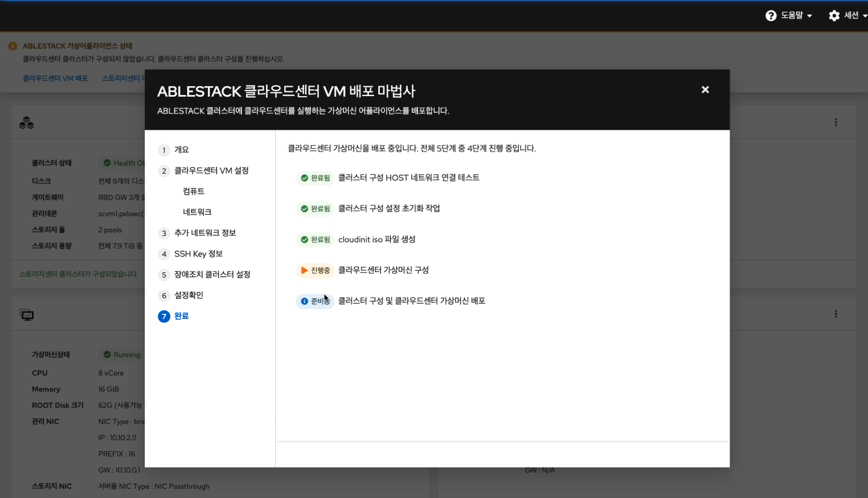This screenshot has width=868, height=498.
Task: Go to wizard step 클라우드센터 VM 설정
Action: tap(203, 171)
